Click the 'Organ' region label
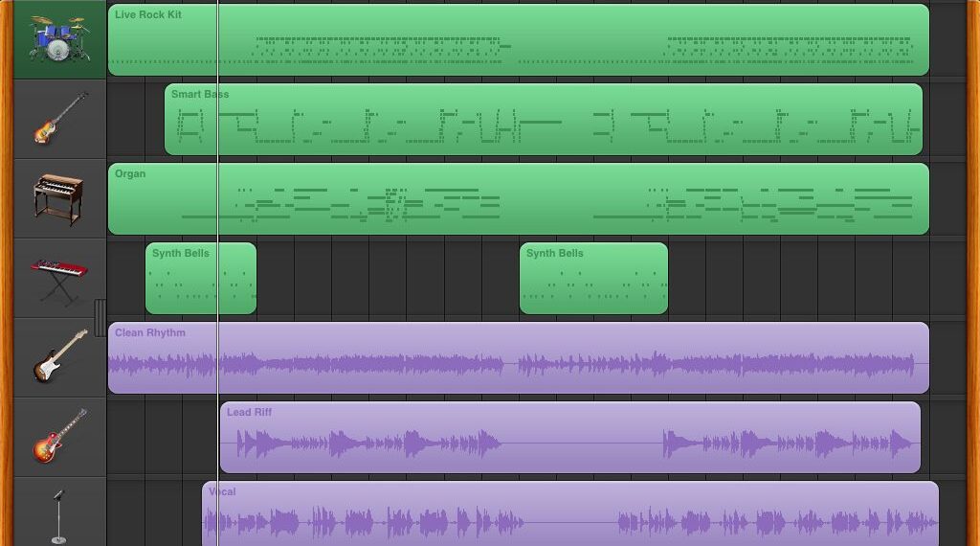This screenshot has width=980, height=546. (x=130, y=173)
